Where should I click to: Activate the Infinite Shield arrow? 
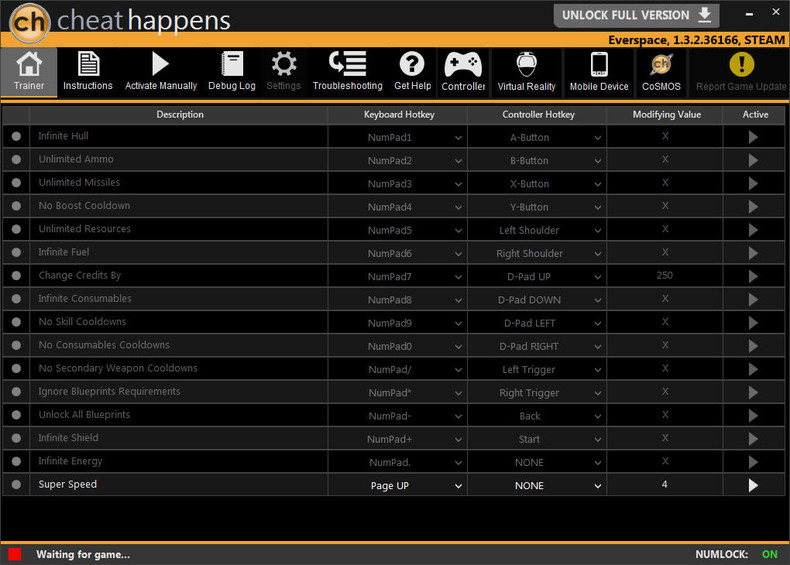[x=753, y=439]
